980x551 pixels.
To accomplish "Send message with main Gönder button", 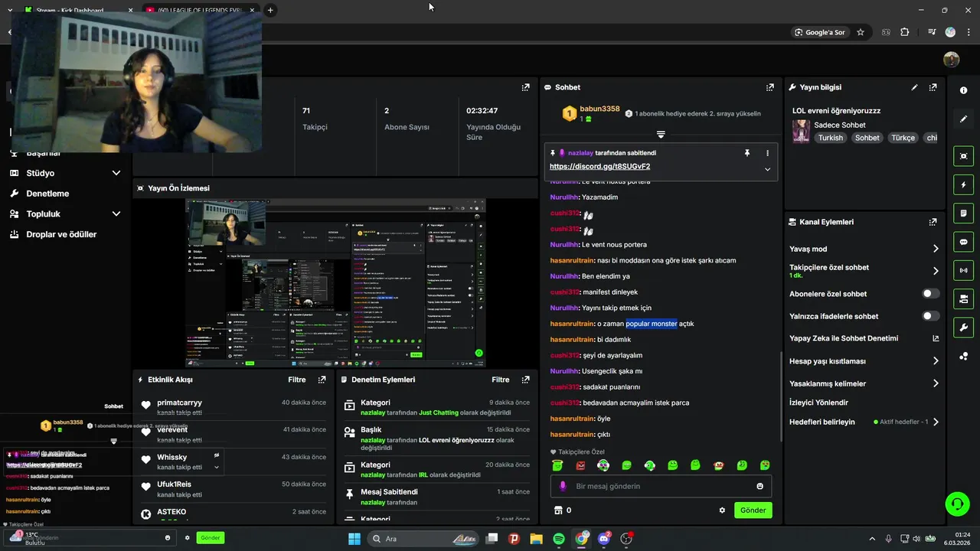I will pos(753,510).
